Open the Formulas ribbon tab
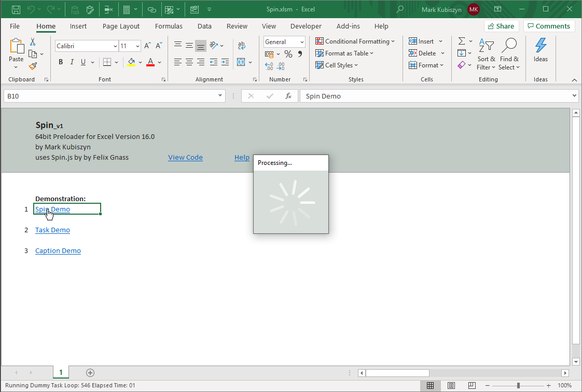This screenshot has width=582, height=392. (x=169, y=26)
